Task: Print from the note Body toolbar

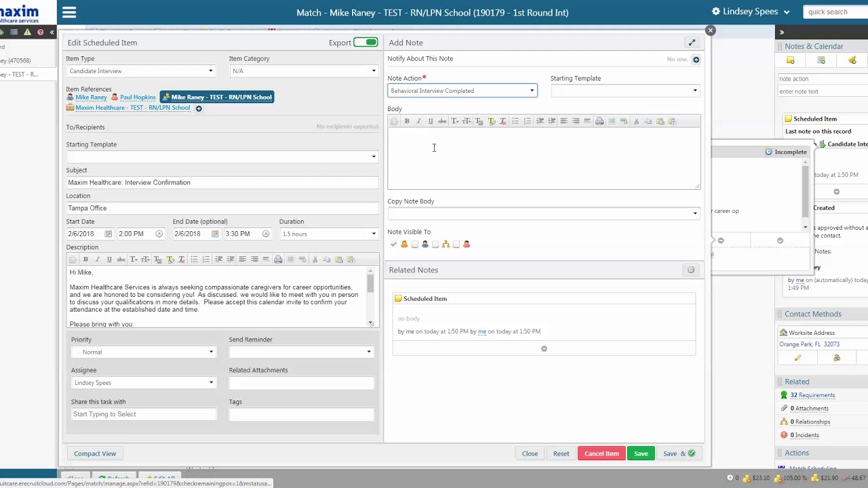Action: point(599,121)
